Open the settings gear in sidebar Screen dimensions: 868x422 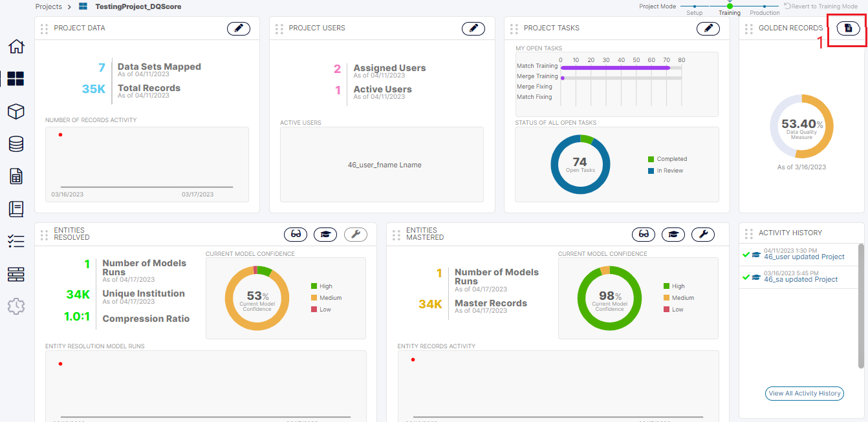click(x=16, y=306)
